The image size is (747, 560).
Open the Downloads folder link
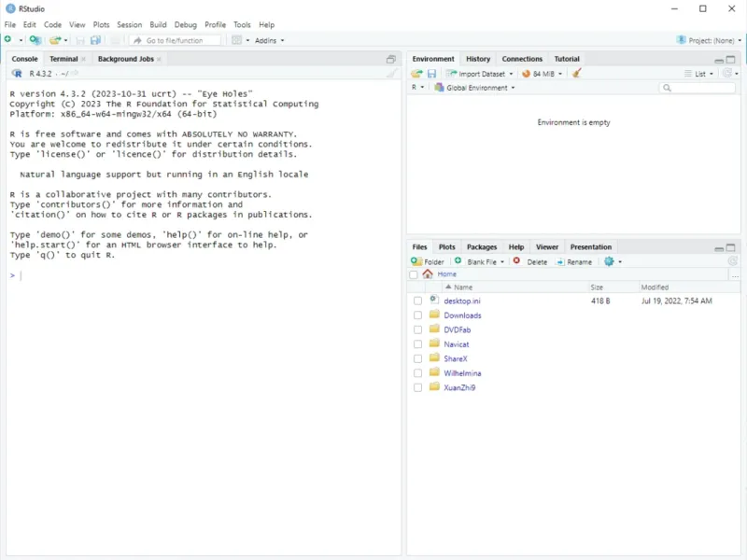pos(462,315)
